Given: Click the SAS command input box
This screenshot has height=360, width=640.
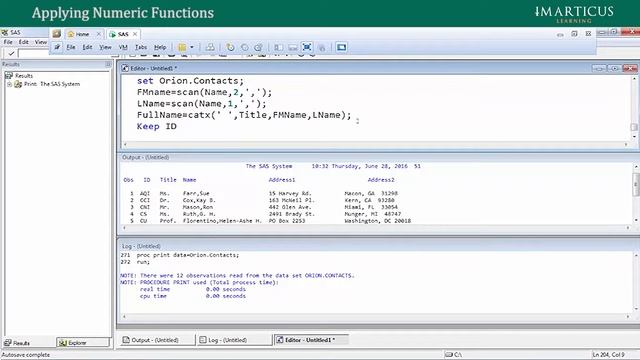Looking at the screenshot, I should 34,53.
